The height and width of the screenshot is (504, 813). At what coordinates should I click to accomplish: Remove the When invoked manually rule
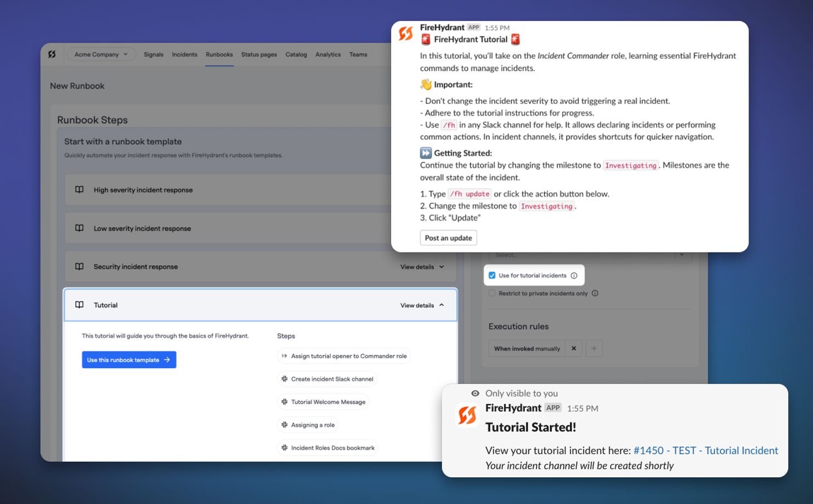point(573,348)
